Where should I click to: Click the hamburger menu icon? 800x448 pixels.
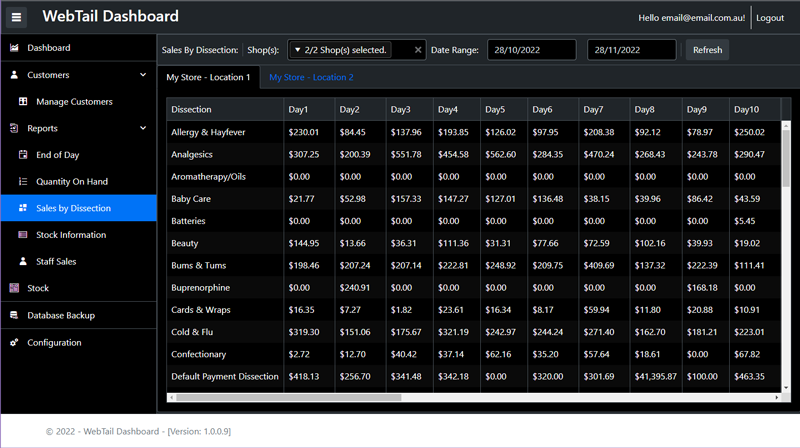16,17
